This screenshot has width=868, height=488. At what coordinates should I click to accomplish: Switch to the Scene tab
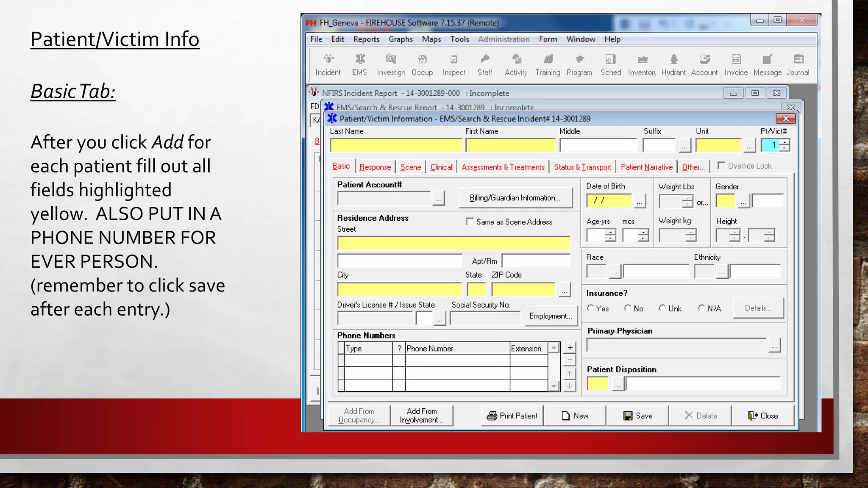411,167
